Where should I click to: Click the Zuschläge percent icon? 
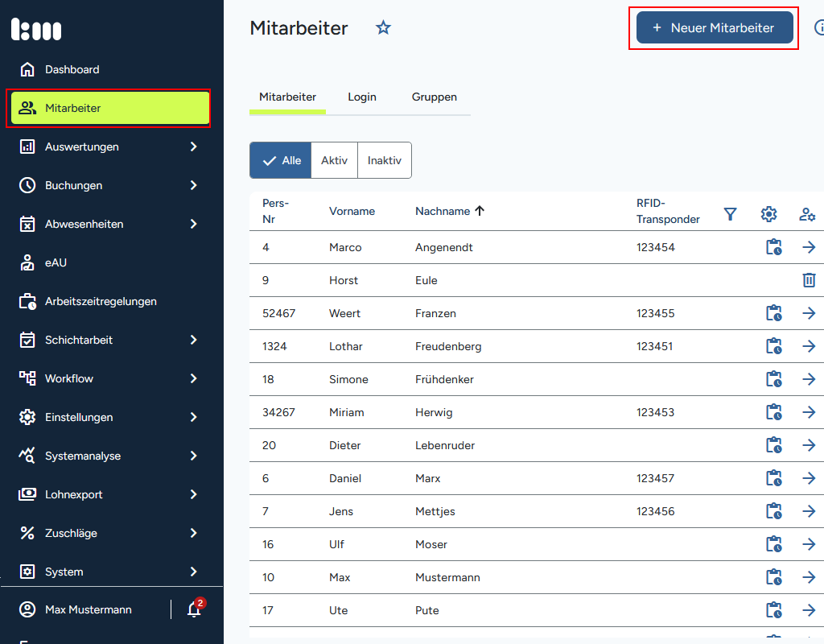point(27,533)
